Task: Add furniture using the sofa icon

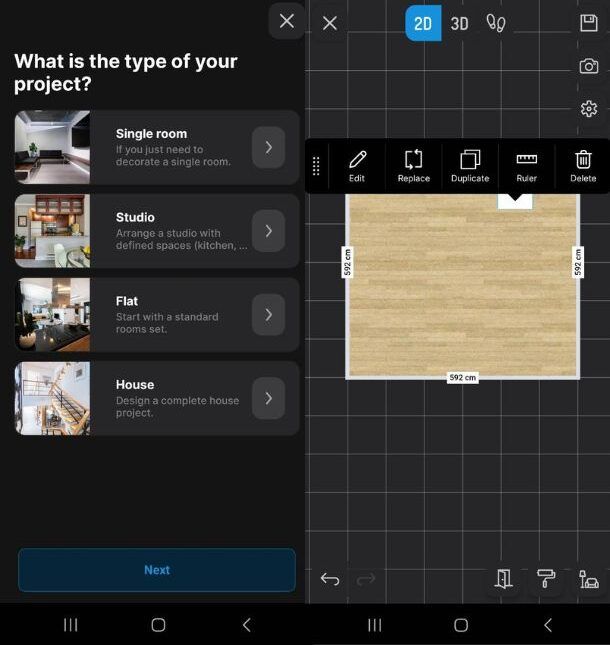Action: coord(589,579)
